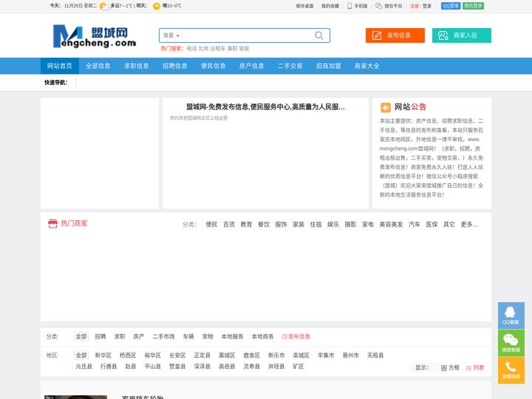Filter hot merchants by 教育
The height and width of the screenshot is (399, 532).
point(246,225)
